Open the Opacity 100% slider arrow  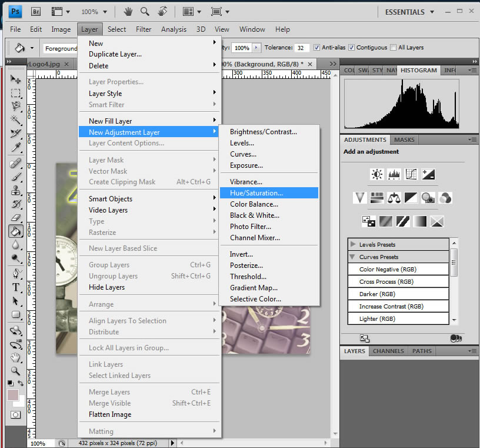click(x=256, y=48)
